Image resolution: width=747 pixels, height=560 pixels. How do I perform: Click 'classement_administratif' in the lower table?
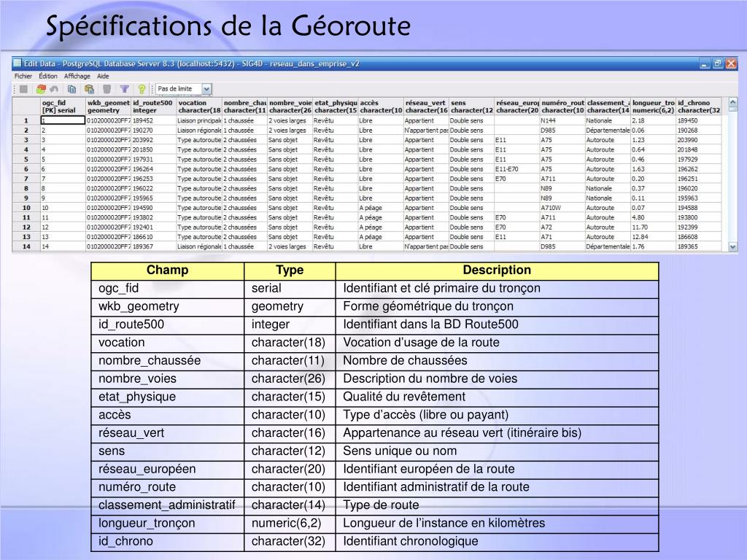click(167, 505)
